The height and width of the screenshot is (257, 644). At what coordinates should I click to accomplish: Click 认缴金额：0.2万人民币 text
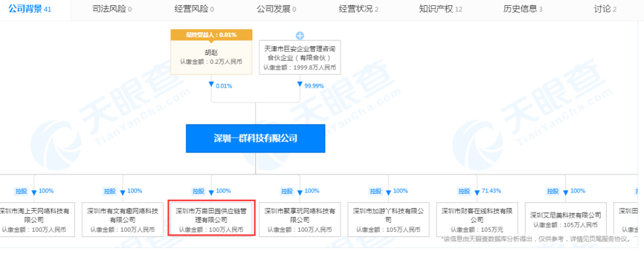click(211, 62)
